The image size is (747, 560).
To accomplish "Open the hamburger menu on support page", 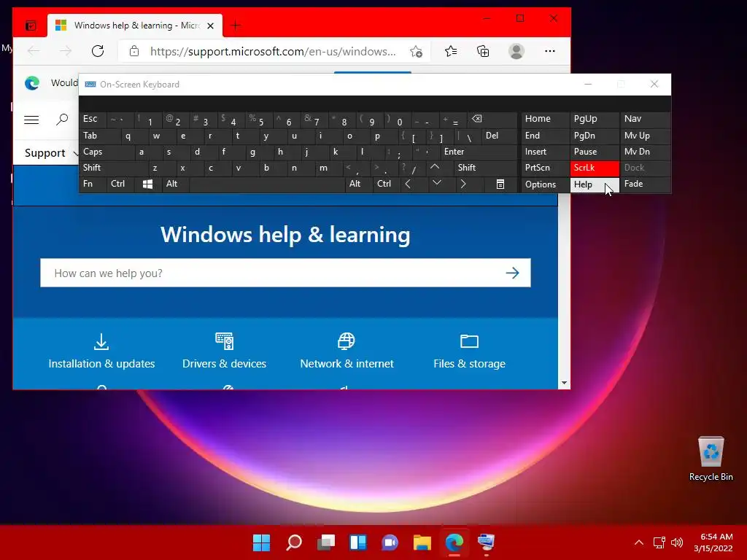I will tap(31, 120).
